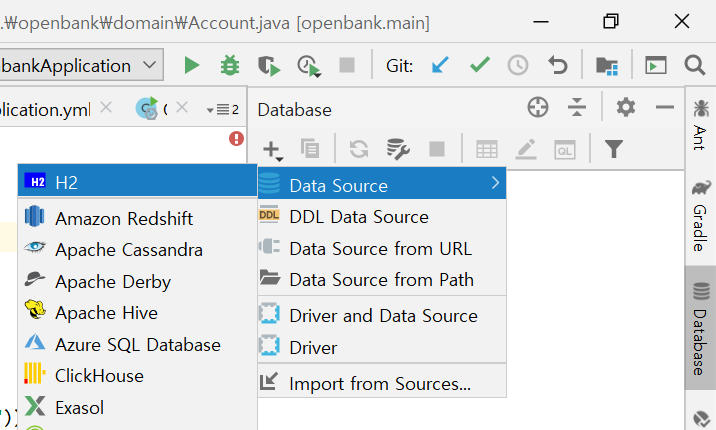Hide the Database tool window
The image size is (716, 430).
pyautogui.click(x=665, y=108)
